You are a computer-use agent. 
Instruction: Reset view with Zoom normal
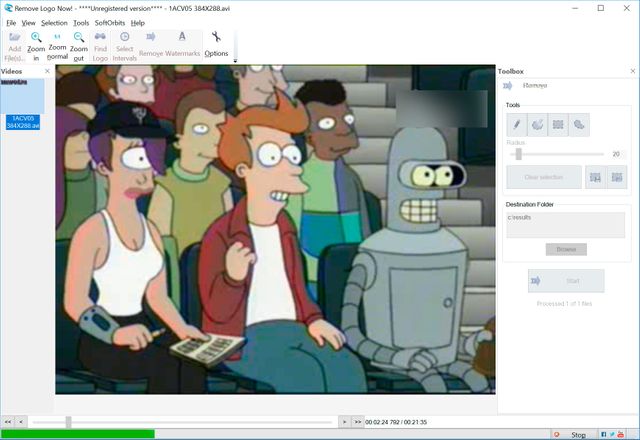[57, 45]
